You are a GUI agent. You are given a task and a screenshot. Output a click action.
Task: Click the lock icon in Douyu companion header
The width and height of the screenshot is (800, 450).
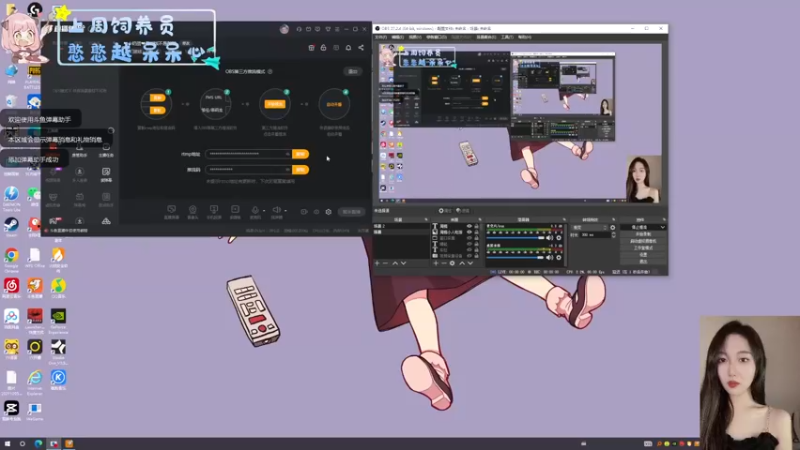(x=323, y=47)
